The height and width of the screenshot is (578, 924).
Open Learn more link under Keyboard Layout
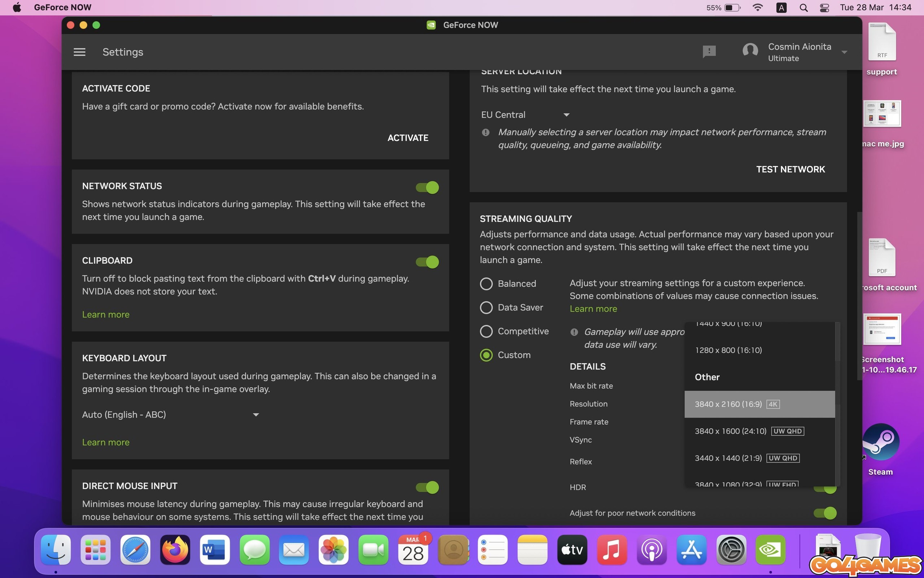(106, 442)
